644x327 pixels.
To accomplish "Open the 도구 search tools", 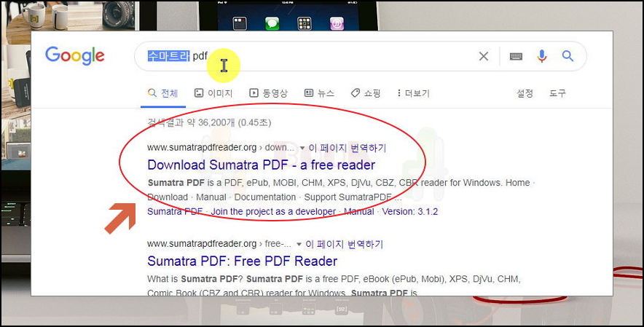I will tap(557, 93).
